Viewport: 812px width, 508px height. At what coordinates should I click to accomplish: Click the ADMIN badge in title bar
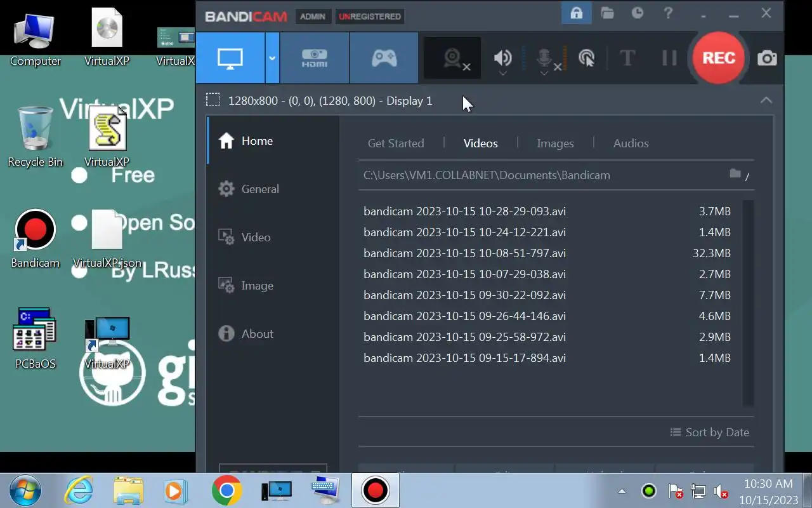coord(313,17)
